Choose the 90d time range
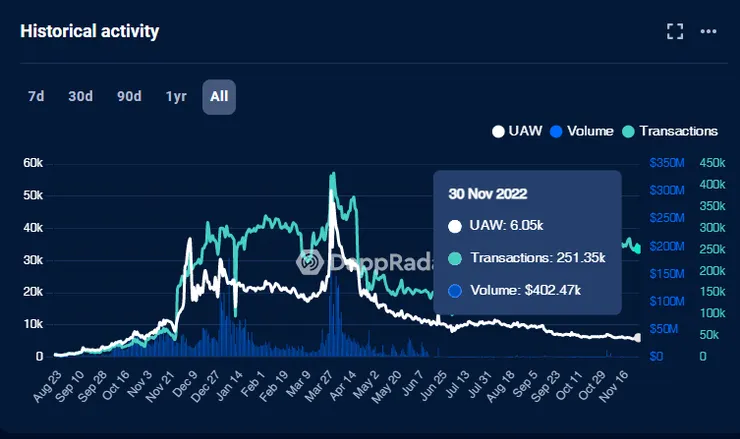Viewport: 740px width, 439px height. pyautogui.click(x=129, y=96)
